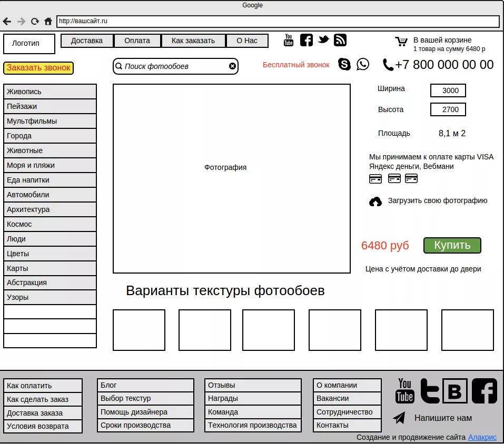Click the shopping cart icon
Screen dimensions: 504x444
(401, 42)
